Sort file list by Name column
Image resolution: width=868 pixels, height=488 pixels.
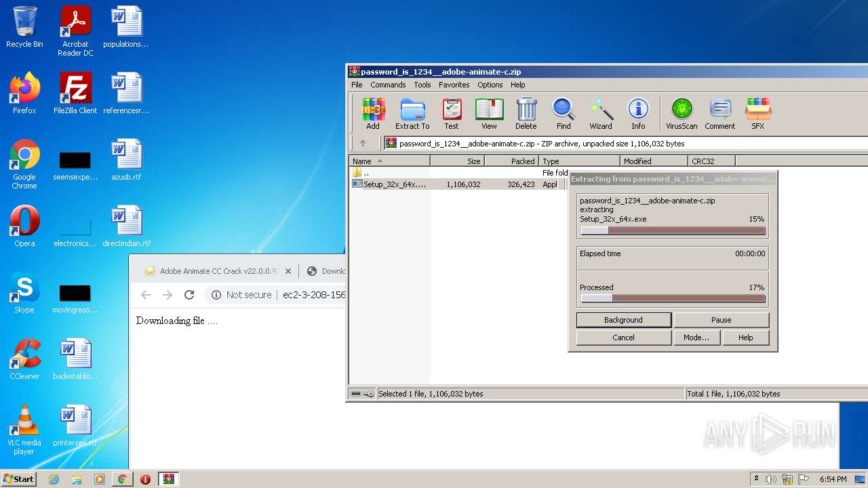point(389,161)
